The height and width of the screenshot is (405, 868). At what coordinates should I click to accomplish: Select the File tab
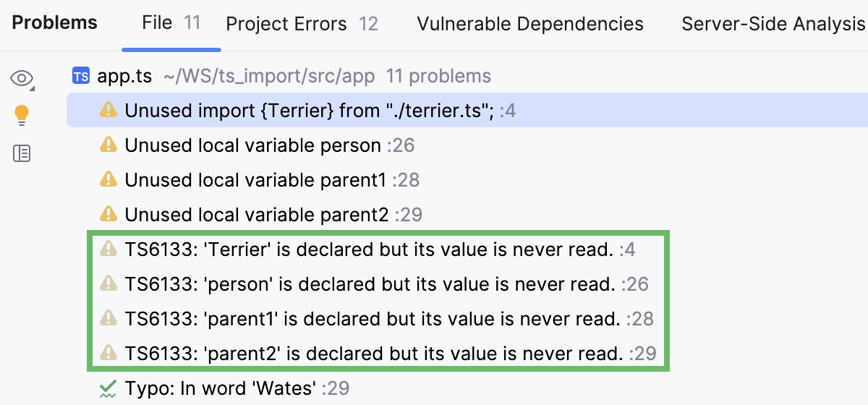click(x=171, y=23)
